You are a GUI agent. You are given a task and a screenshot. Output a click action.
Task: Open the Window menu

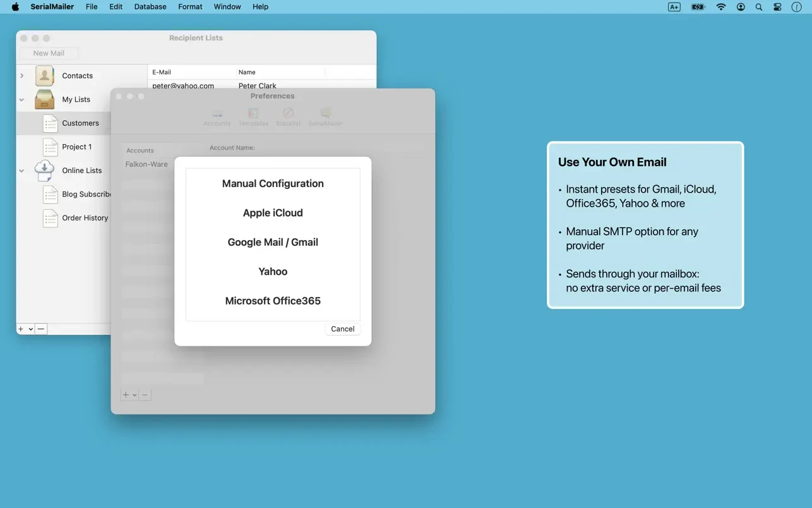click(x=227, y=7)
